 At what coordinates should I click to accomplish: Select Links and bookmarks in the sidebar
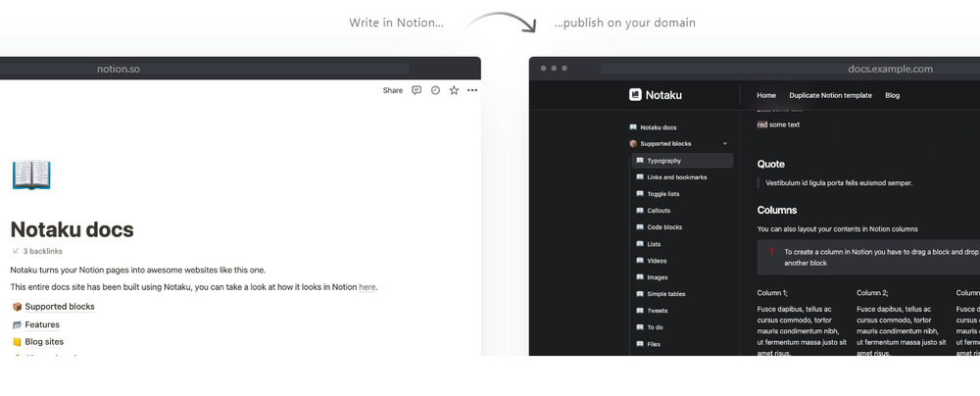point(677,177)
